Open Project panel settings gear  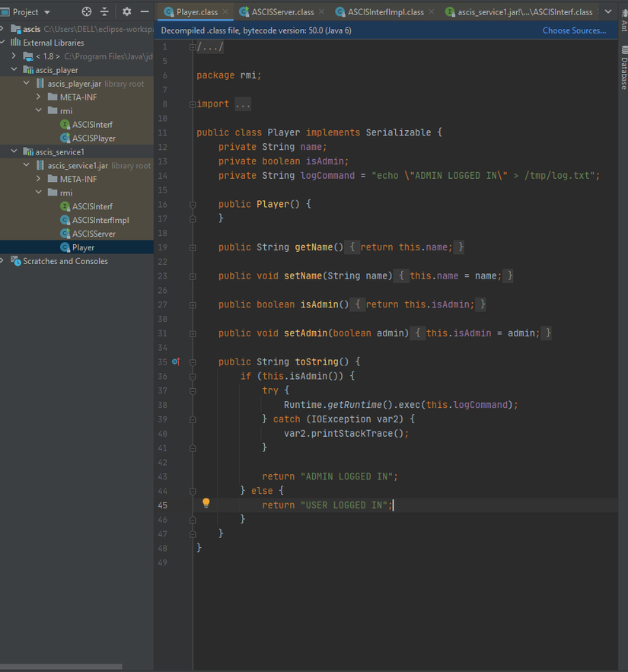point(126,12)
